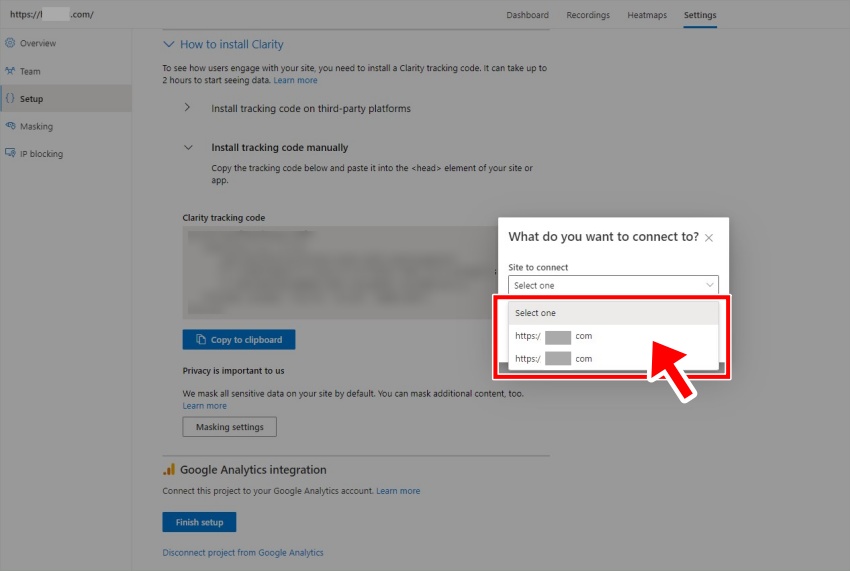Image resolution: width=850 pixels, height=571 pixels.
Task: Switch to the Heatmaps tab
Action: tap(647, 15)
